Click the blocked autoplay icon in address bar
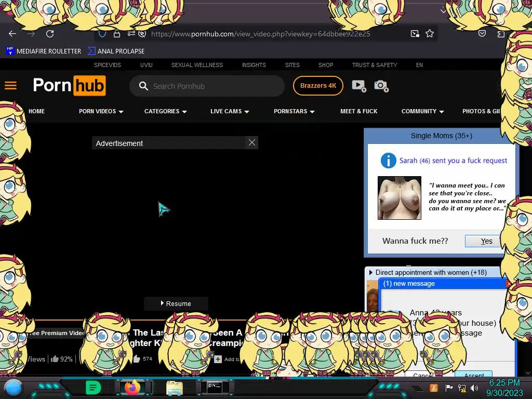This screenshot has height=399, width=532. pos(142,34)
